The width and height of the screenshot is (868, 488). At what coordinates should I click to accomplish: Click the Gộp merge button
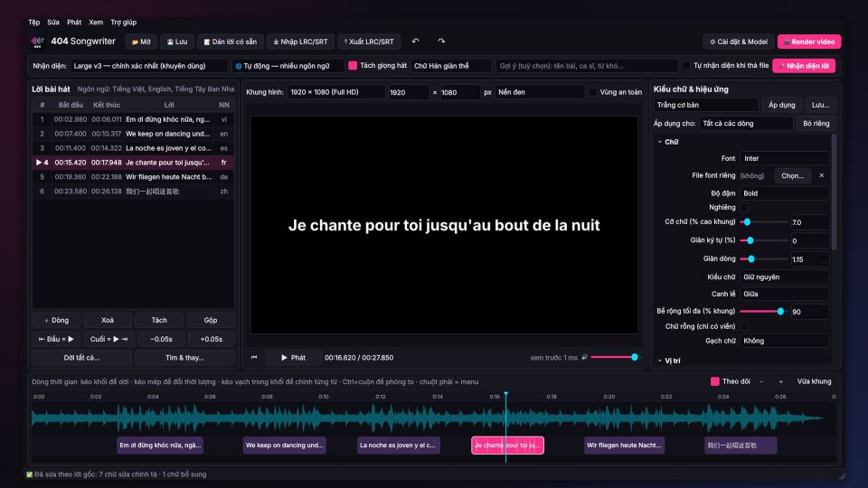[211, 320]
